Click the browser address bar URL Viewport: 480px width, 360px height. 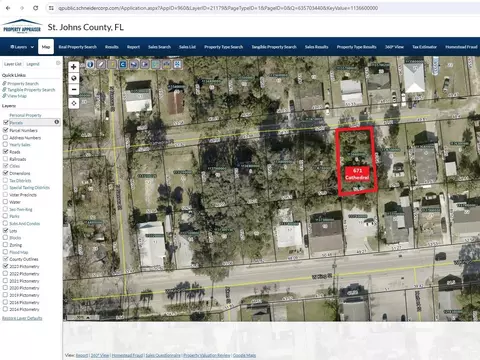point(218,8)
